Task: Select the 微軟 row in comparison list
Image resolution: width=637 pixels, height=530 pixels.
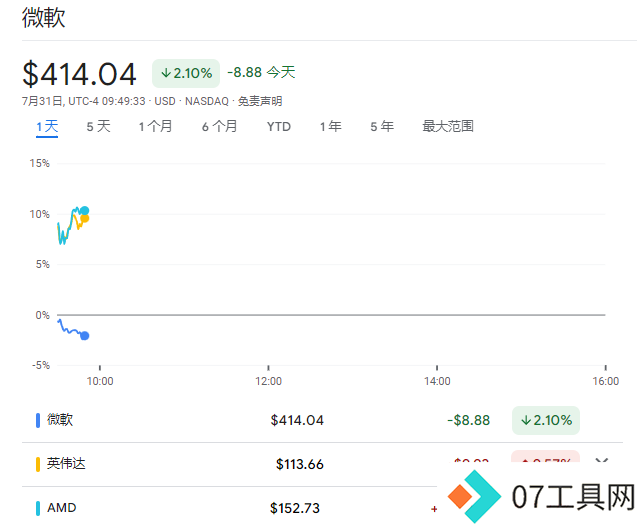Action: click(x=322, y=420)
